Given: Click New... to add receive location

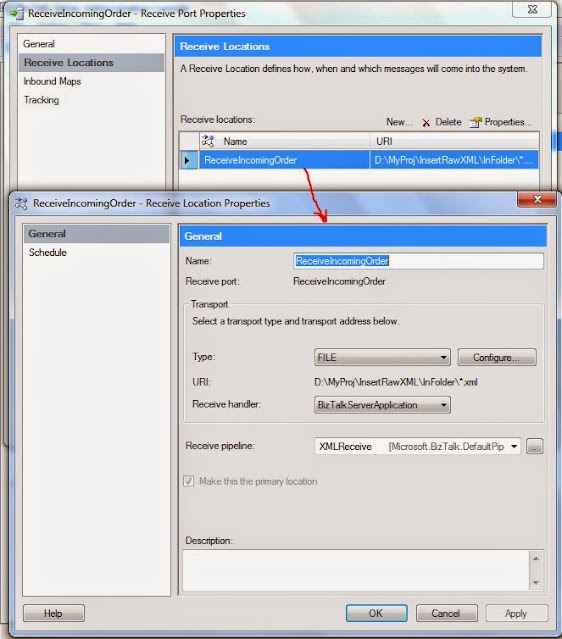Looking at the screenshot, I should [x=399, y=122].
